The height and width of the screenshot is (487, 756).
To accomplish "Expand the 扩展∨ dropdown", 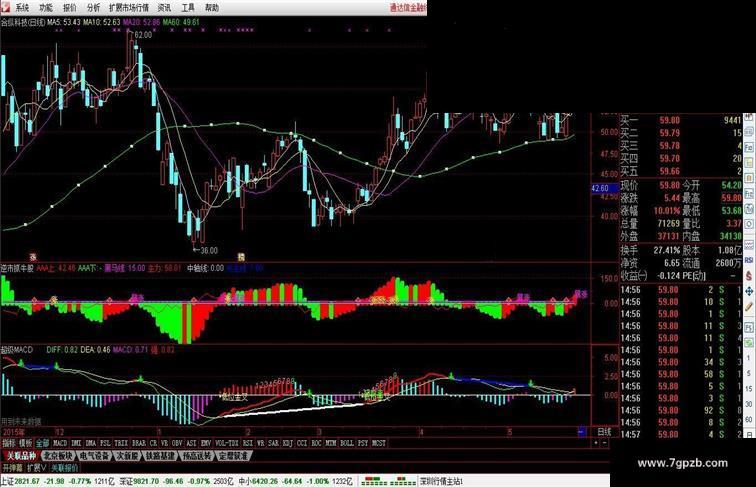I will (37, 467).
